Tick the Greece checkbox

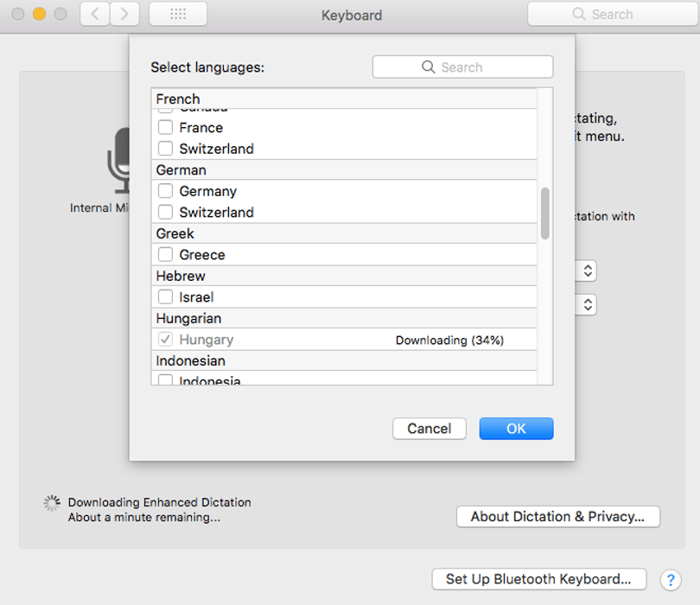tap(165, 254)
